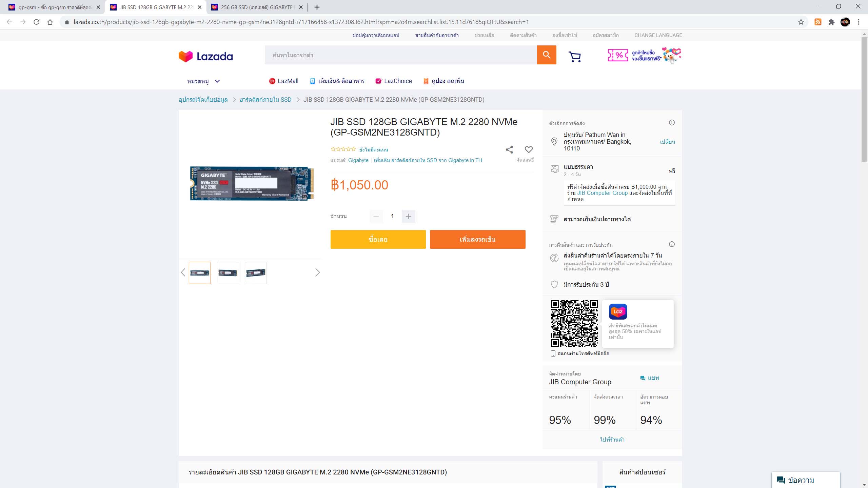Go to browser home page
The height and width of the screenshot is (488, 868).
point(50,22)
